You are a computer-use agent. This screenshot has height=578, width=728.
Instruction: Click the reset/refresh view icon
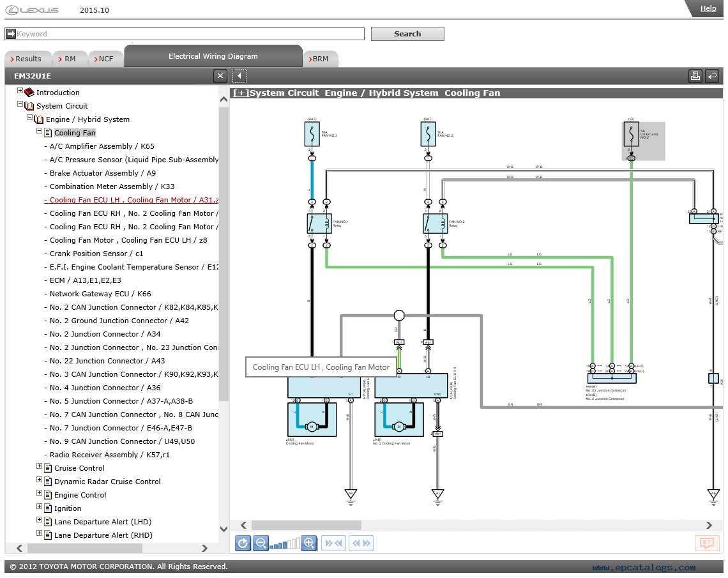point(243,543)
